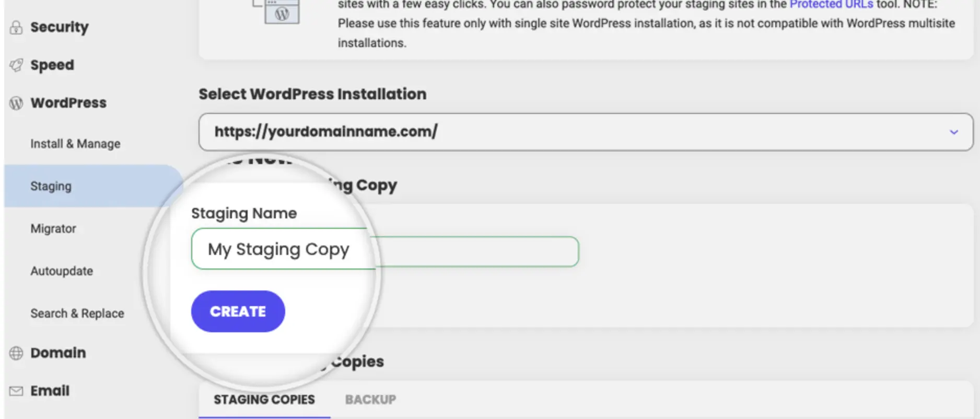Switch to the Staging Copies tab
980x419 pixels.
point(264,400)
